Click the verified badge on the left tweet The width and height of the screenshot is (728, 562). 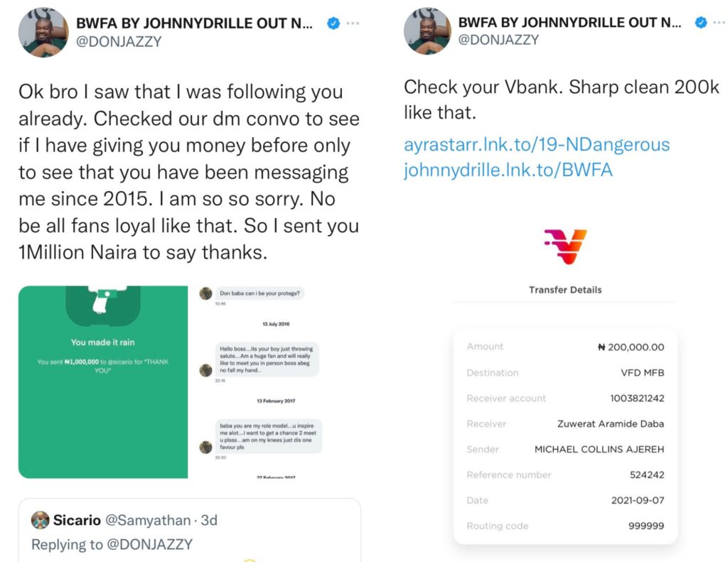(332, 23)
